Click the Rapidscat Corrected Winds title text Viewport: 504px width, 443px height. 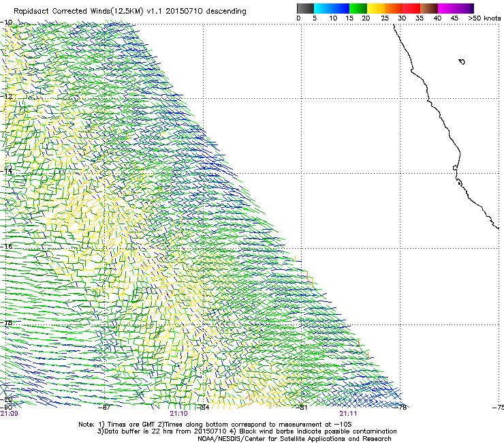(130, 12)
